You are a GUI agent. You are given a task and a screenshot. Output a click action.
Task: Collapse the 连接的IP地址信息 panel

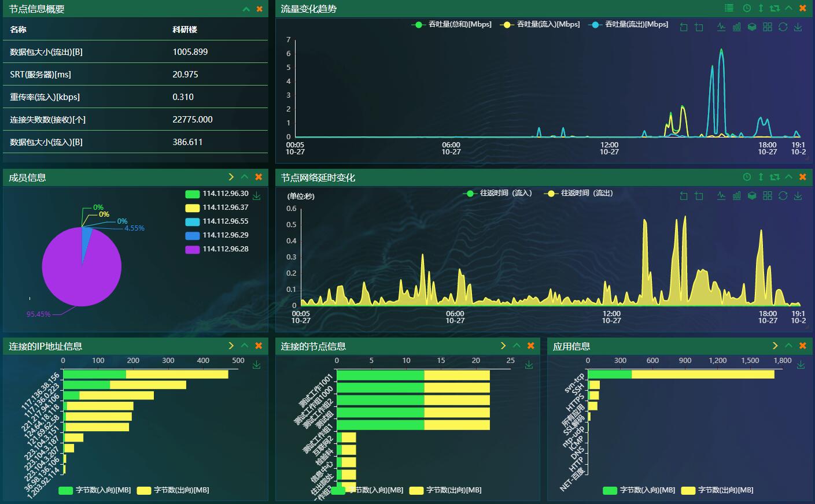(x=245, y=346)
